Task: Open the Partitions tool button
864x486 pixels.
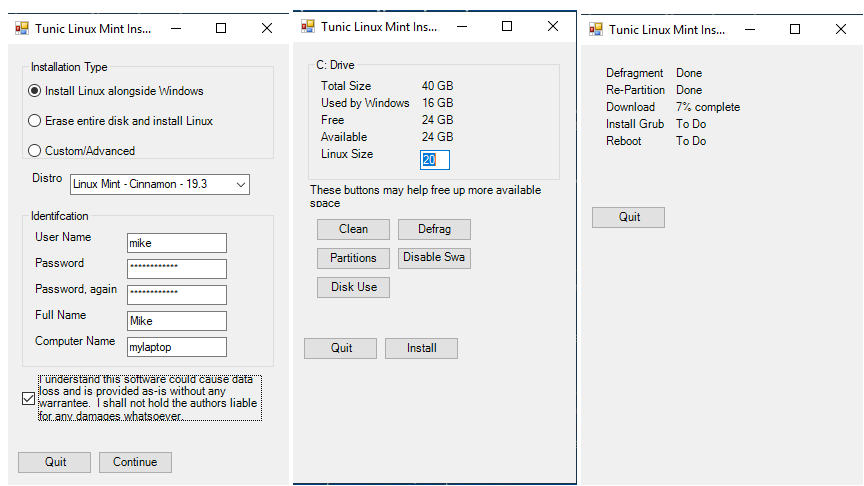Action: tap(353, 258)
